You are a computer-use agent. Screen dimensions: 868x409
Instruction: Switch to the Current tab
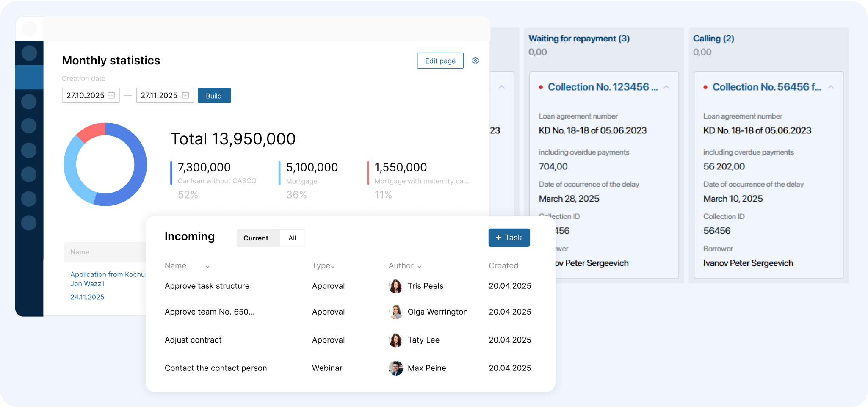click(256, 238)
